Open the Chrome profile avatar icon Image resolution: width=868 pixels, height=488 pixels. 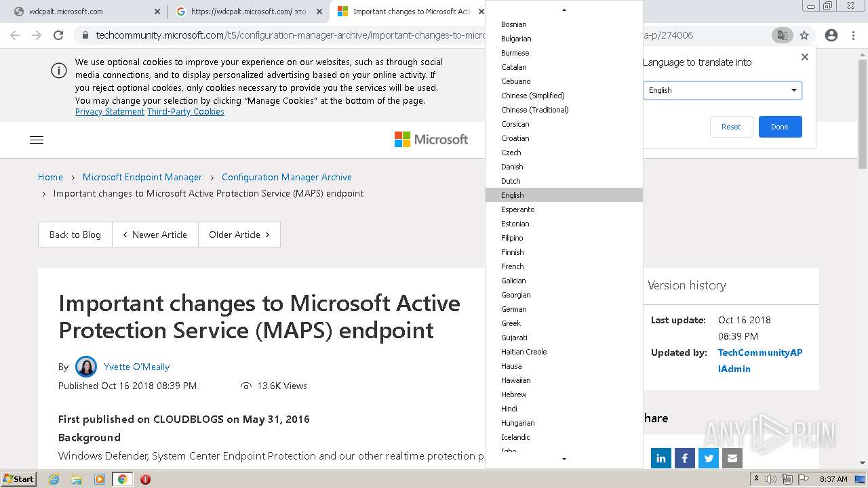pyautogui.click(x=831, y=35)
